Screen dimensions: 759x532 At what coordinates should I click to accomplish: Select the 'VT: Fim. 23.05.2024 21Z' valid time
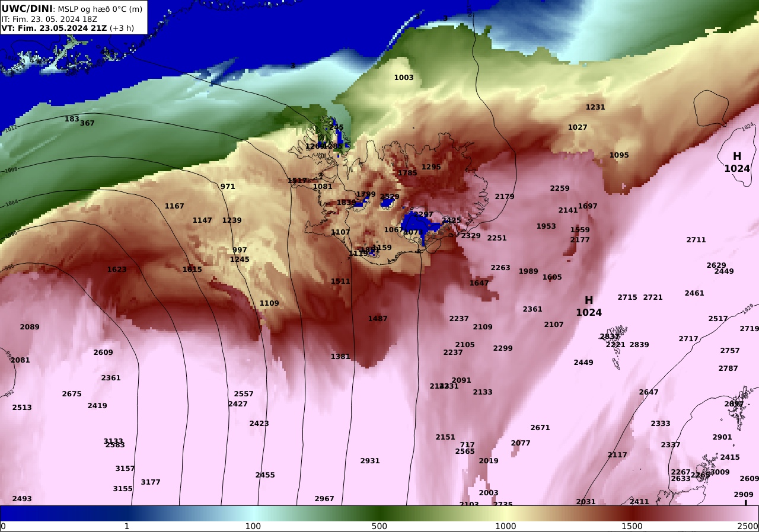tap(54, 28)
